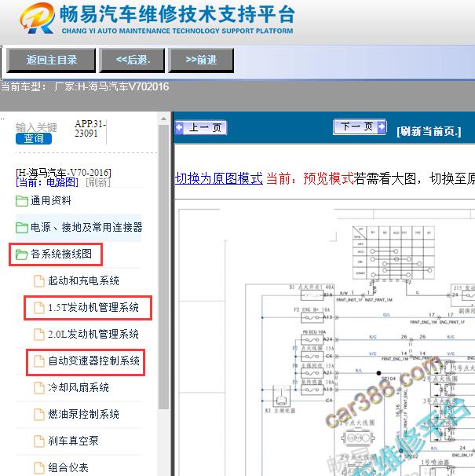475x476 pixels.
Task: Open 燃油泵控制系统 document
Action: (83, 415)
